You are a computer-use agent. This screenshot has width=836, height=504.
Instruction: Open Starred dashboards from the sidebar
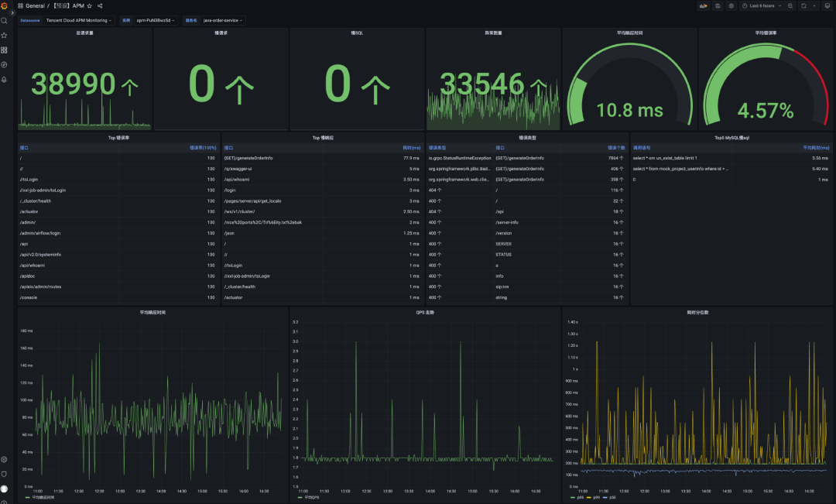pos(5,35)
